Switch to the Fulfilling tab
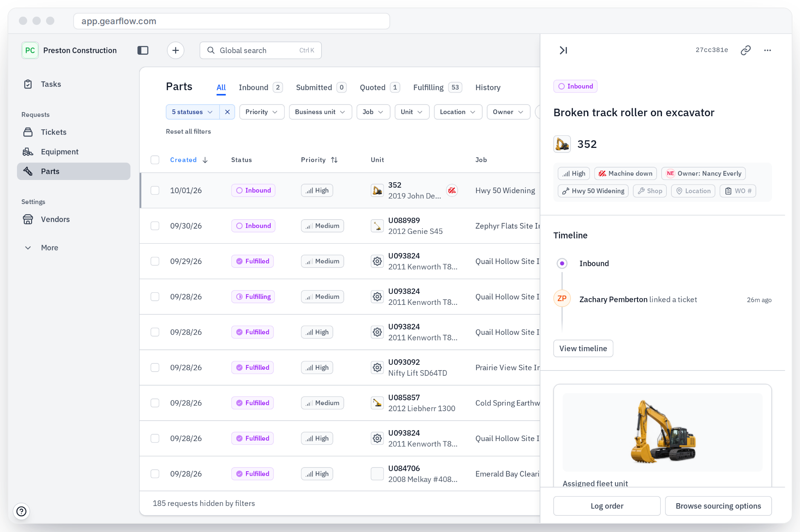The height and width of the screenshot is (532, 800). [437, 88]
